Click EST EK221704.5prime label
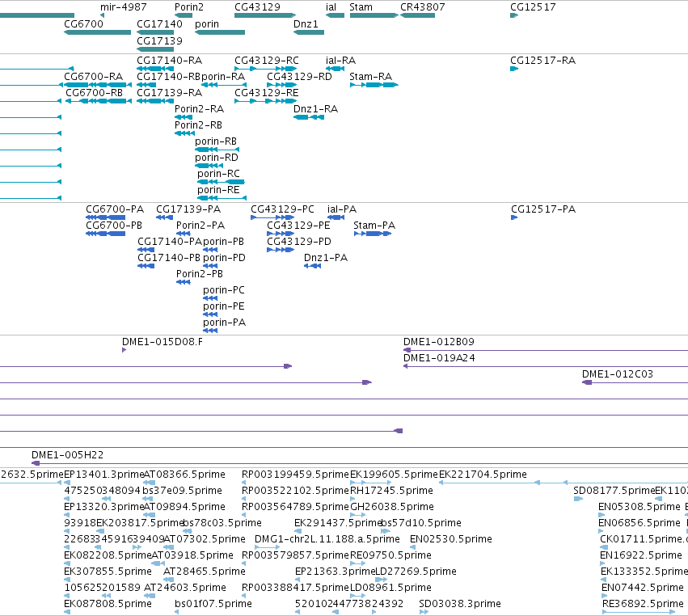The image size is (688, 616). (483, 475)
